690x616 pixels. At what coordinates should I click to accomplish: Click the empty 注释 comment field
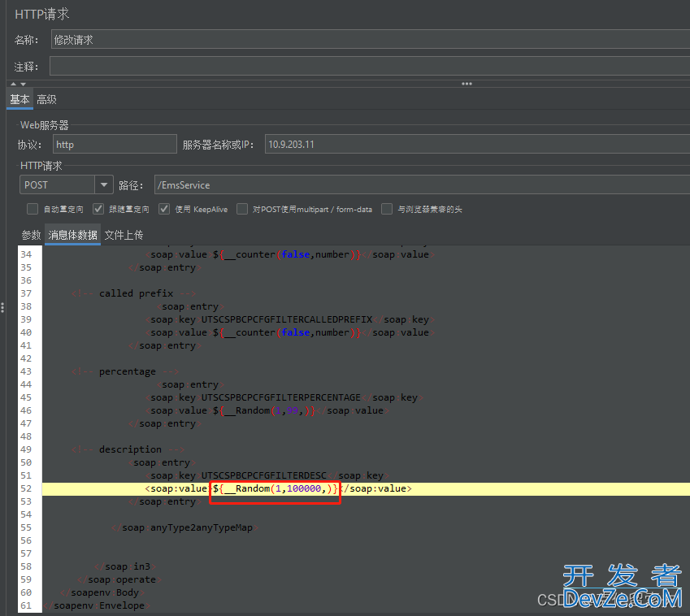(370, 66)
